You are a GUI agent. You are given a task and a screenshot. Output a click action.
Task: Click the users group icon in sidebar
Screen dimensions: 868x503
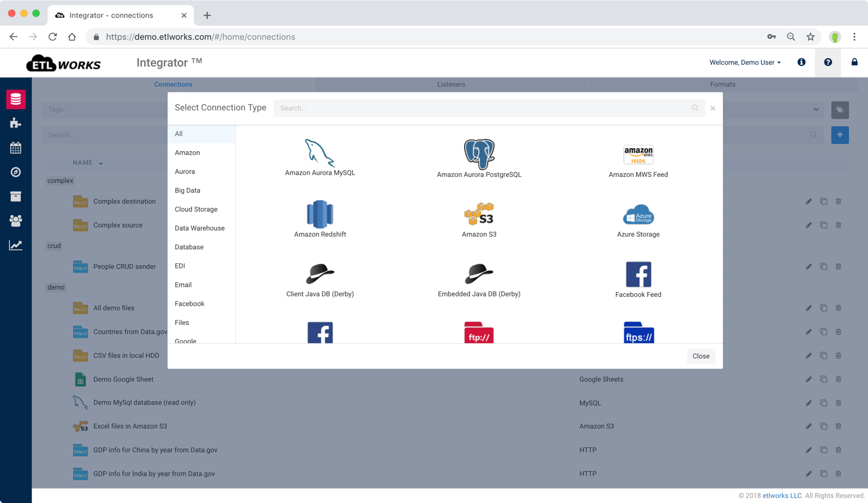click(16, 221)
